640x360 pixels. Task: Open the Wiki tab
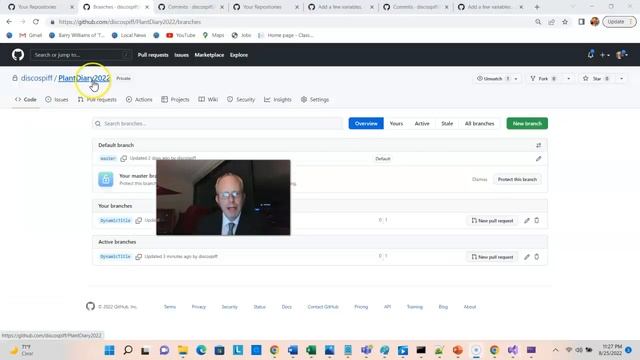coord(208,100)
